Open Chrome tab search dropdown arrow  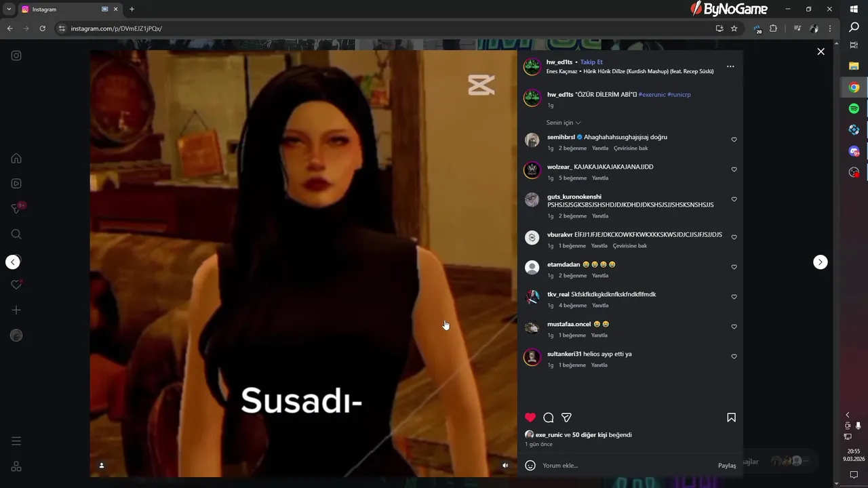(9, 9)
